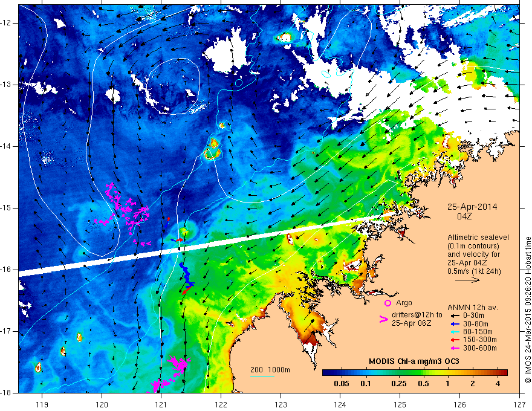Click the magenta 300-600m legend arrow
Image resolution: width=532 pixels, height=411 pixels.
455,348
